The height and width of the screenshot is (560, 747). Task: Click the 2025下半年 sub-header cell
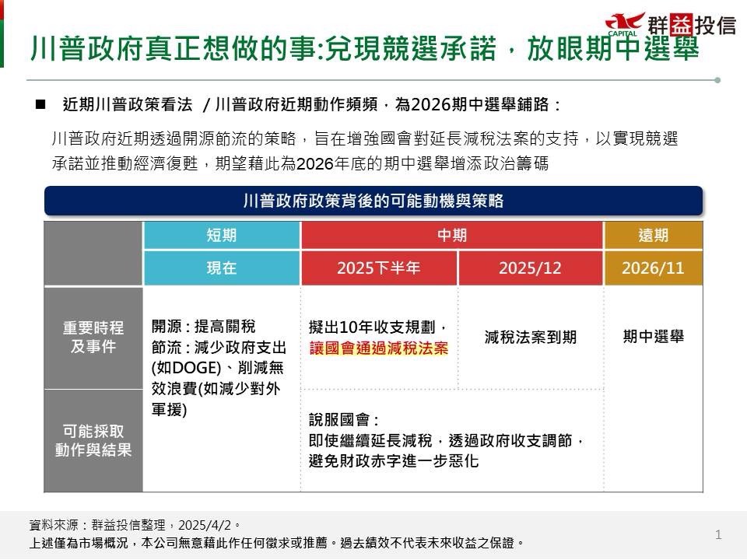coord(379,268)
